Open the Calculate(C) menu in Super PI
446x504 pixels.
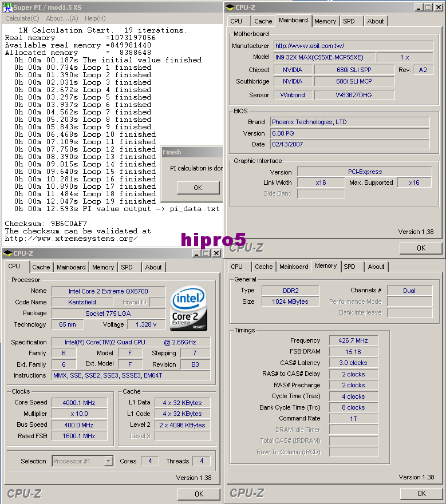[x=22, y=18]
